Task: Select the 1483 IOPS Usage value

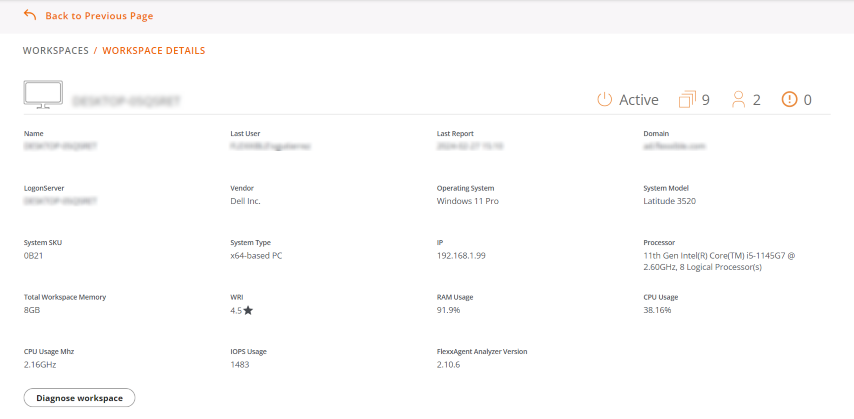Action: [240, 365]
